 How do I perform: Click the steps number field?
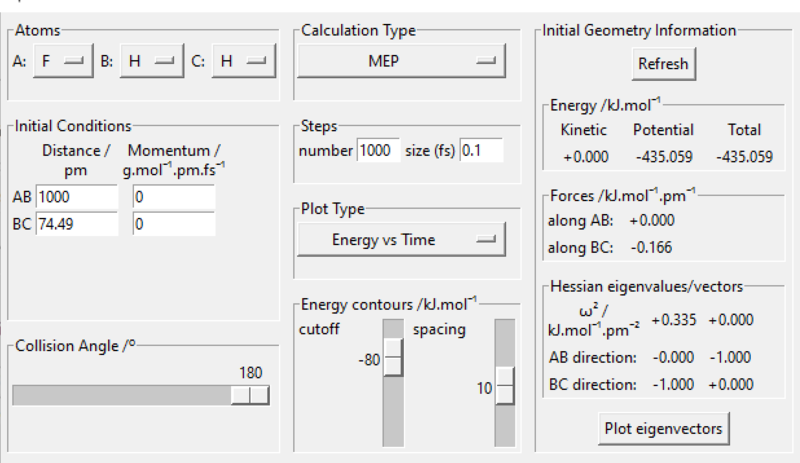[378, 151]
